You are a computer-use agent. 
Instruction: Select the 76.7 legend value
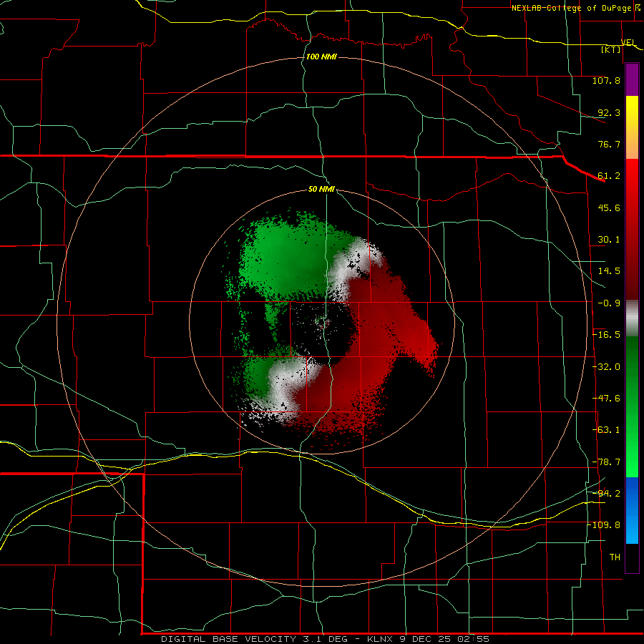tap(609, 144)
